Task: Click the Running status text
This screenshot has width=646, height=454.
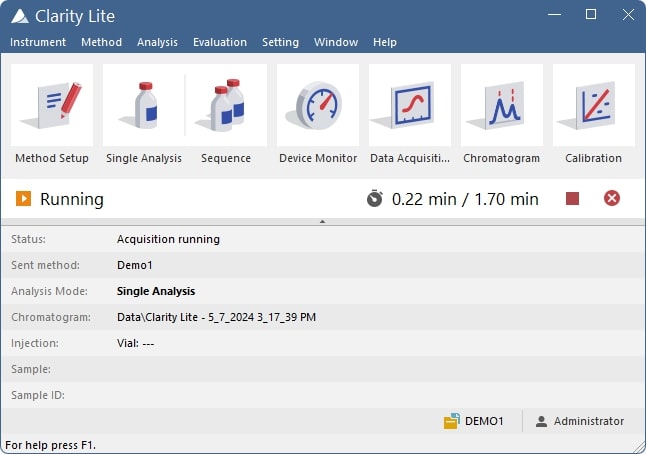Action: pyautogui.click(x=72, y=199)
